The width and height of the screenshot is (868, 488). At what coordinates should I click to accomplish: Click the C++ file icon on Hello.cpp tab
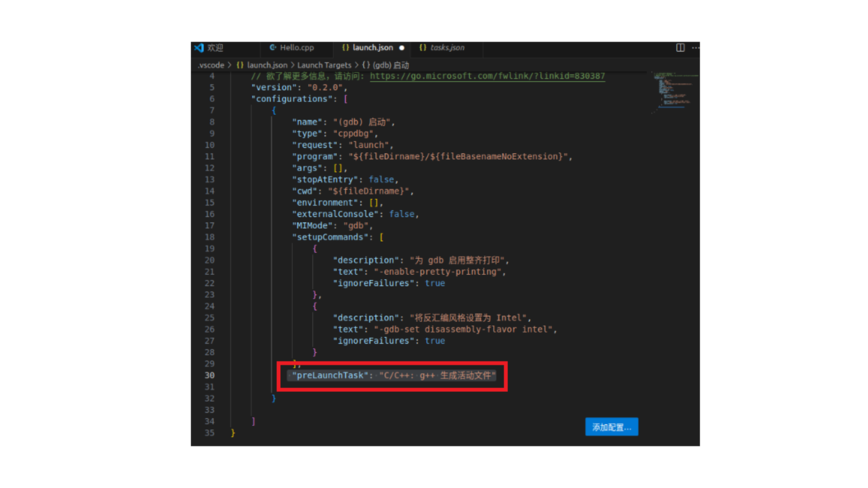click(x=273, y=47)
